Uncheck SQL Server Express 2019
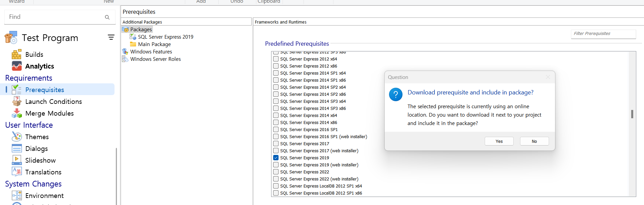Image resolution: width=644 pixels, height=205 pixels. [x=276, y=158]
